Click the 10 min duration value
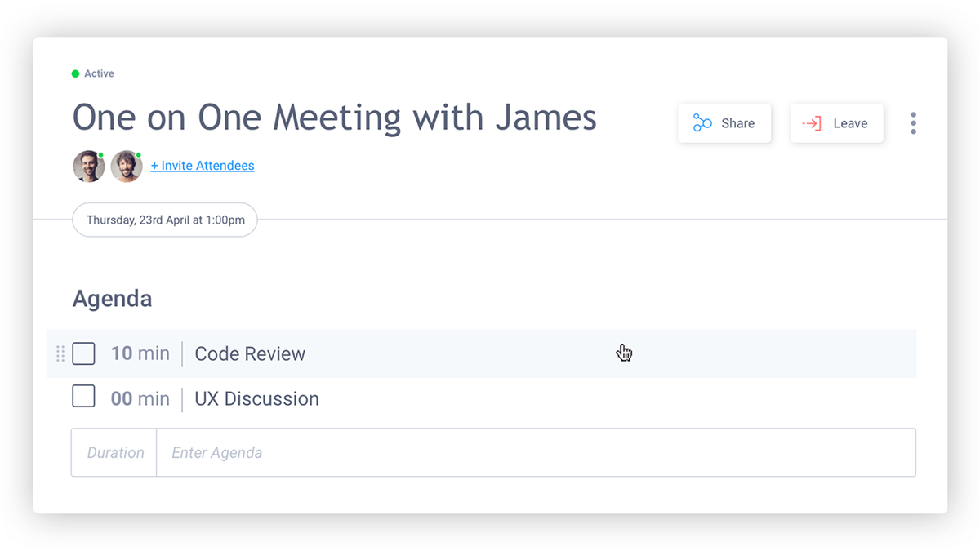The width and height of the screenshot is (980, 551). click(140, 353)
